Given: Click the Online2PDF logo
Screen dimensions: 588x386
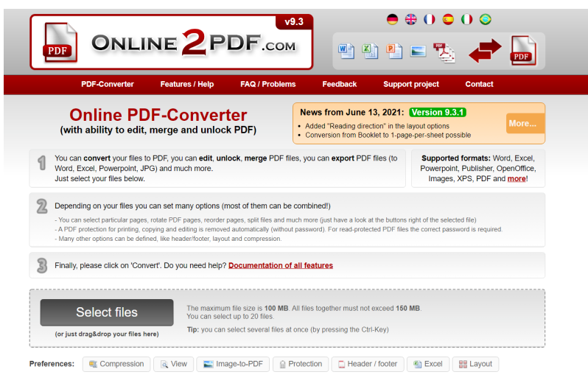Looking at the screenshot, I should 171,43.
